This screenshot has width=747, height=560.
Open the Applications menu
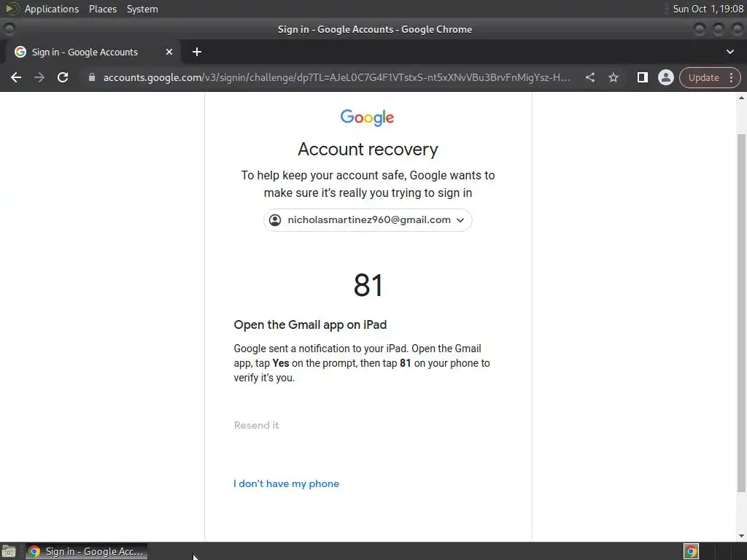point(52,9)
